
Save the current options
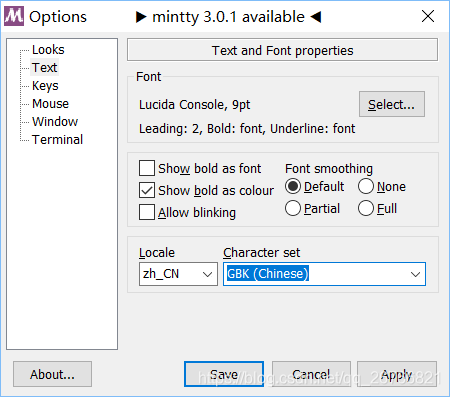pyautogui.click(x=224, y=374)
